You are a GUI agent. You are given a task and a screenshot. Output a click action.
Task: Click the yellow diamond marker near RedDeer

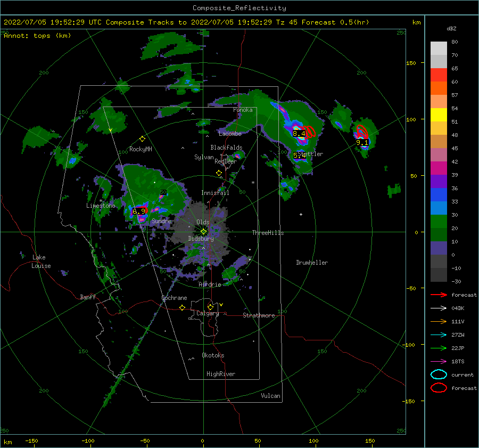tap(219, 173)
